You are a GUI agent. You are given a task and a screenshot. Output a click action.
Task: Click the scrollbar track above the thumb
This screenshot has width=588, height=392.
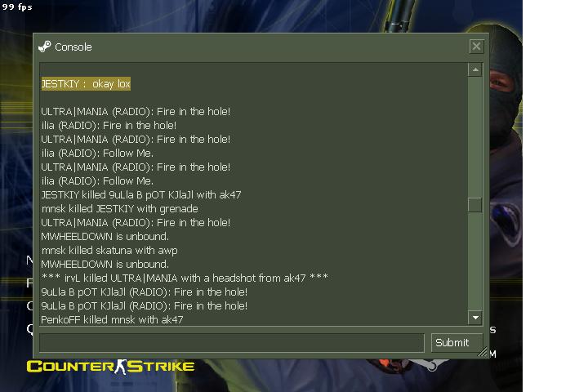[475, 137]
